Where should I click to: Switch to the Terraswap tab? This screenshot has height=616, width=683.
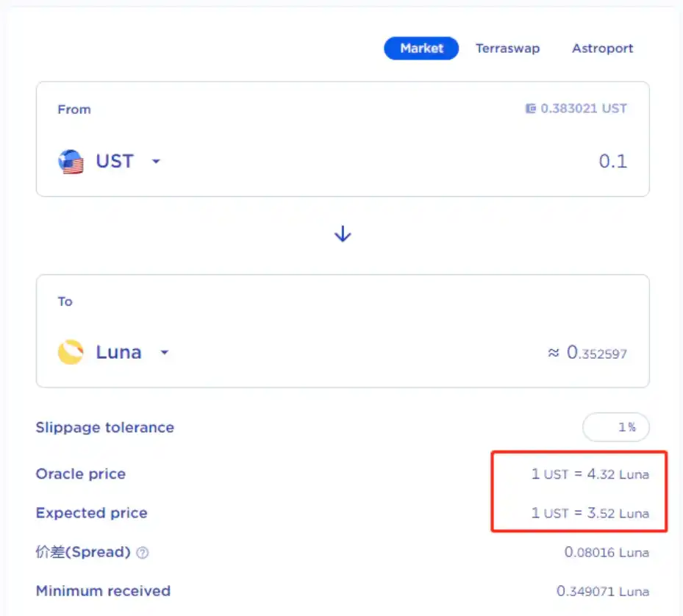[507, 49]
